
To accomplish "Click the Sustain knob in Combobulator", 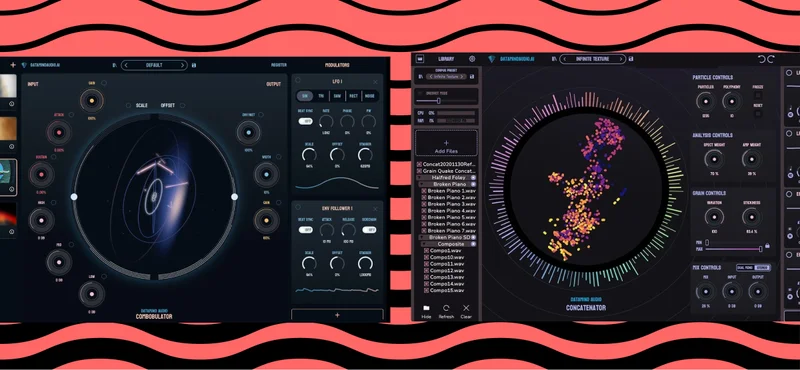I will pyautogui.click(x=41, y=175).
